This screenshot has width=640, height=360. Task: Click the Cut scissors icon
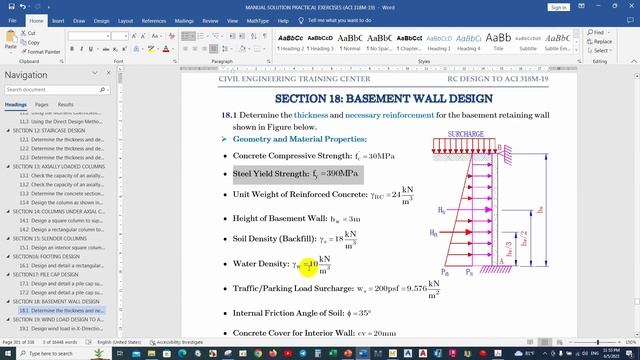[x=23, y=33]
